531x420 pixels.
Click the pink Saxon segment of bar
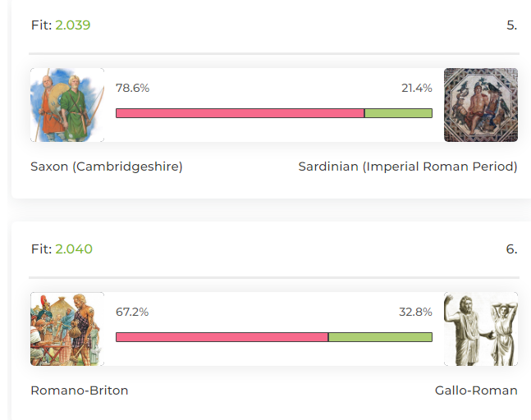pyautogui.click(x=240, y=113)
